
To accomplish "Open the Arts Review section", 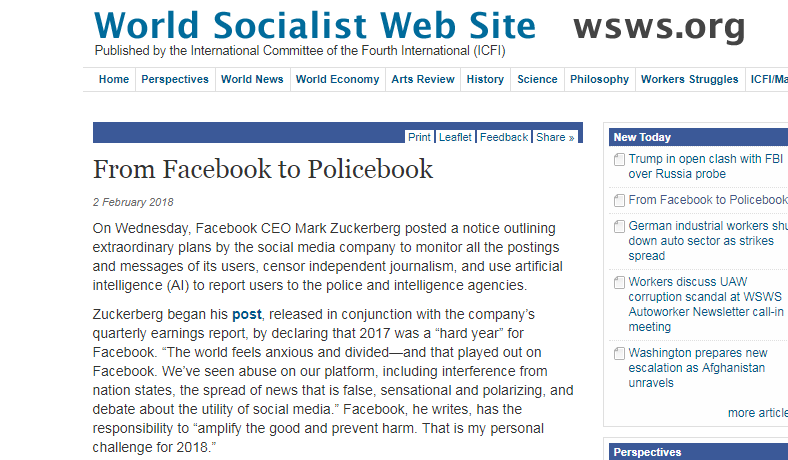I will tap(423, 79).
